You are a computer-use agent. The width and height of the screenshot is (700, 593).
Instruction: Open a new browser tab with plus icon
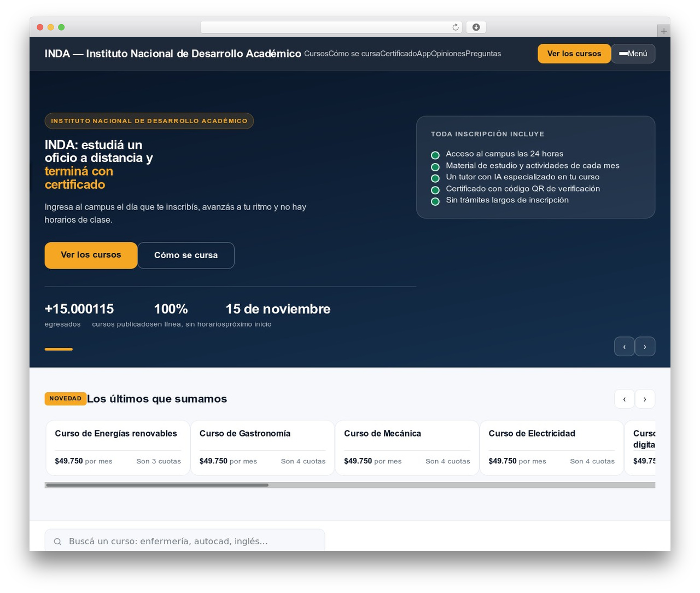(663, 31)
